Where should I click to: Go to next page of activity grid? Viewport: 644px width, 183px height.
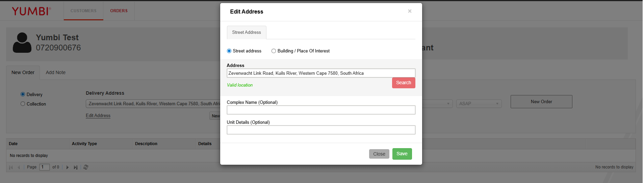68,167
